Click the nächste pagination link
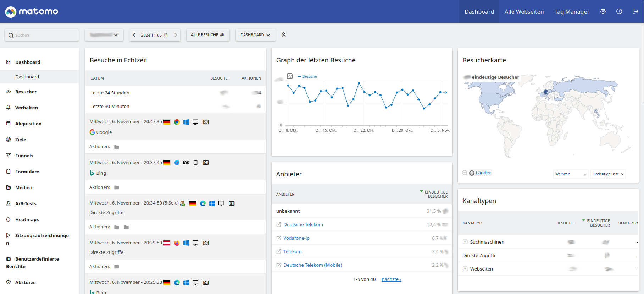The image size is (644, 294). click(x=391, y=279)
